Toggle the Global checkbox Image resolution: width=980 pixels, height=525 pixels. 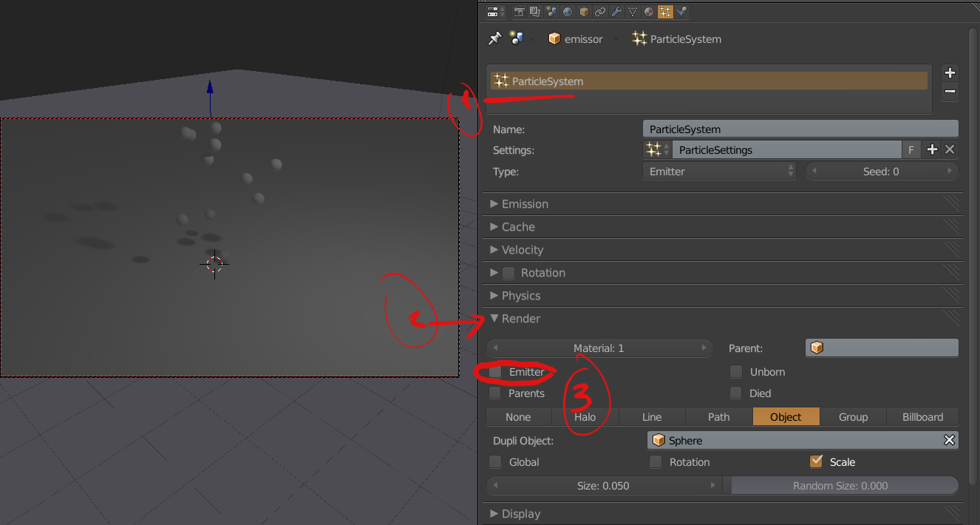coord(495,462)
